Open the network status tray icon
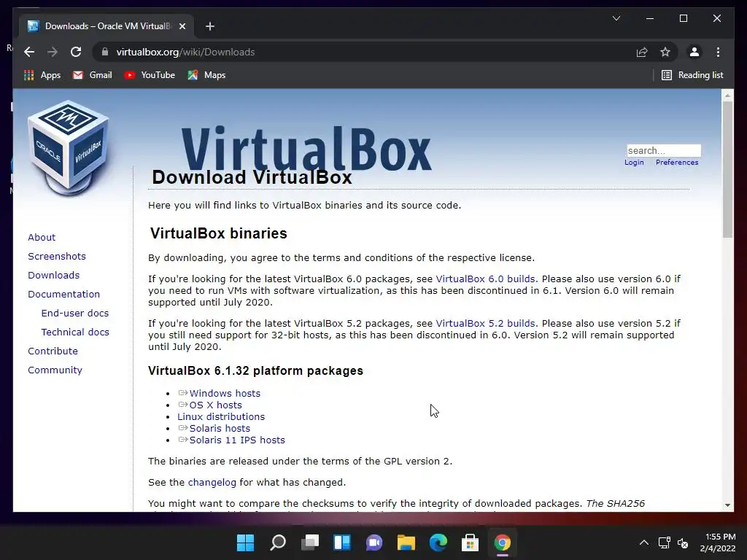This screenshot has width=747, height=560. (x=664, y=542)
